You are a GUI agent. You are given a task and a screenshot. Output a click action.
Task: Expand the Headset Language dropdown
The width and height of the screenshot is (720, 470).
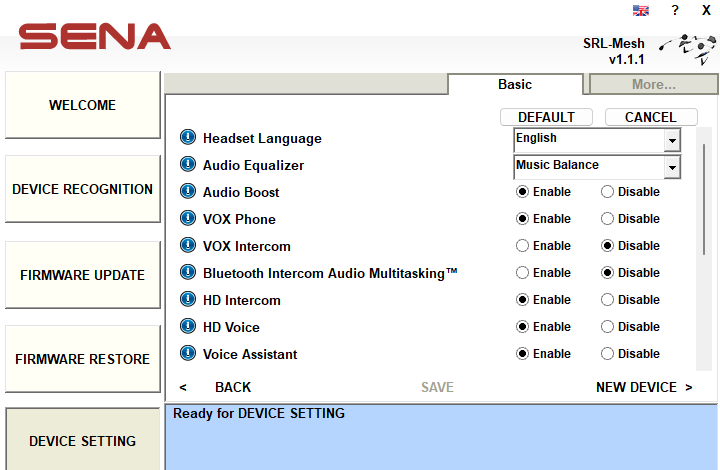pyautogui.click(x=671, y=140)
